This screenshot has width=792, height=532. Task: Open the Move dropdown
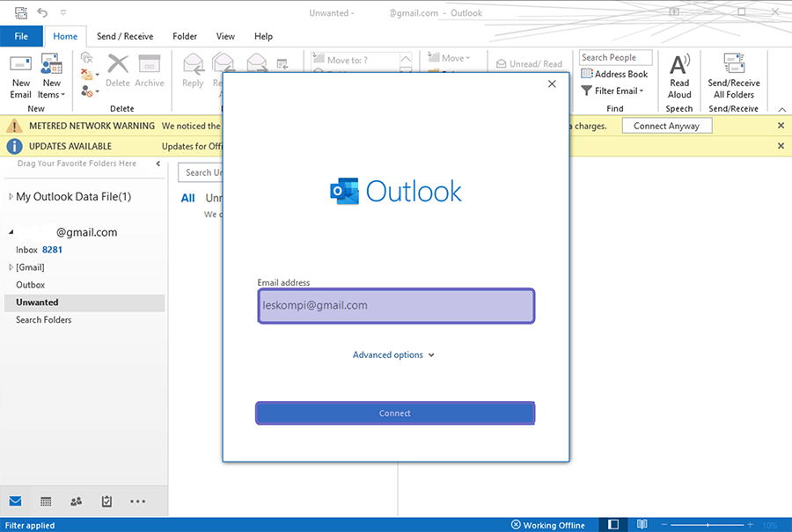click(449, 58)
